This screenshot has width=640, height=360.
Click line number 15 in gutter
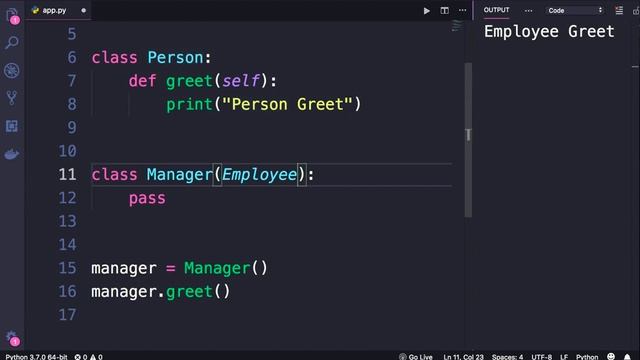67,268
